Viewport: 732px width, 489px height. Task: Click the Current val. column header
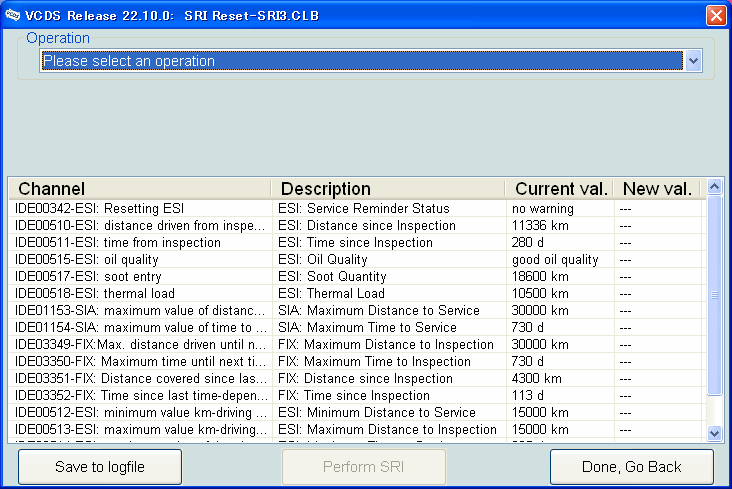tap(559, 189)
